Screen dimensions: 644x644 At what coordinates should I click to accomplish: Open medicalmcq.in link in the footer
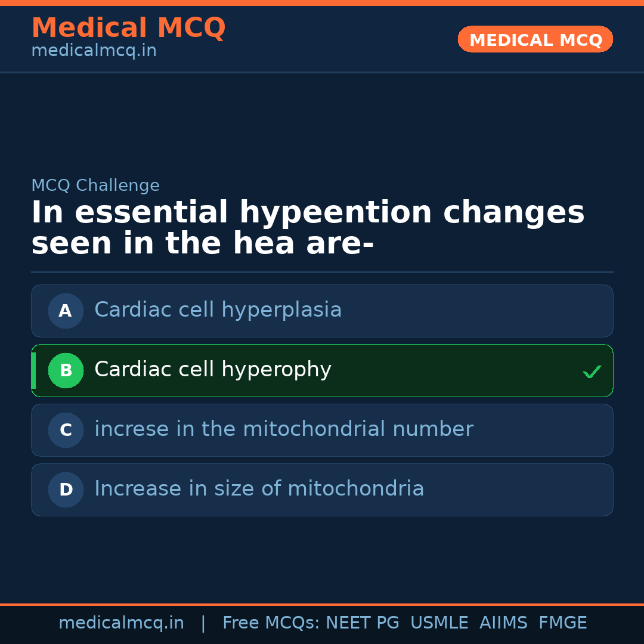pyautogui.click(x=121, y=623)
